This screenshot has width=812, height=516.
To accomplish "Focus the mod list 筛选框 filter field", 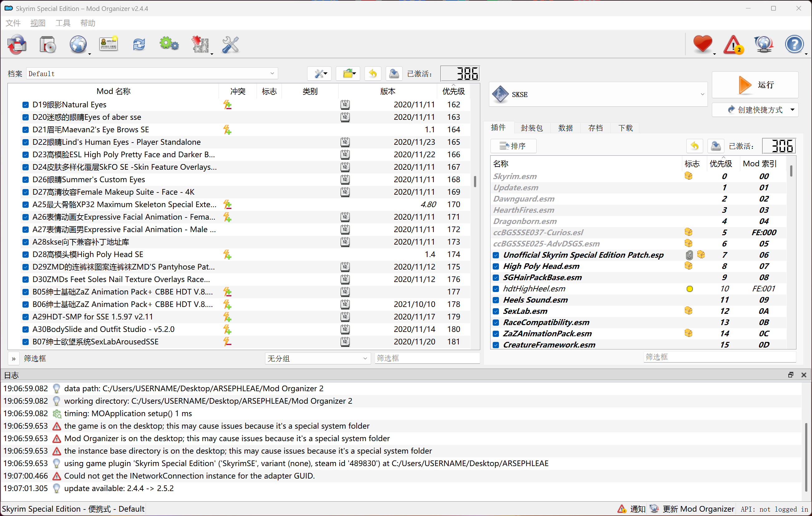I will point(427,358).
